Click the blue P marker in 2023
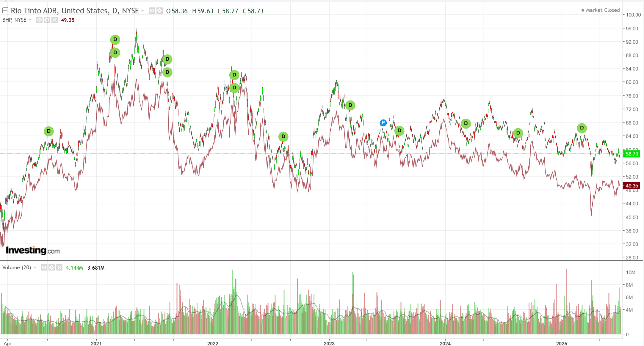 pyautogui.click(x=383, y=122)
